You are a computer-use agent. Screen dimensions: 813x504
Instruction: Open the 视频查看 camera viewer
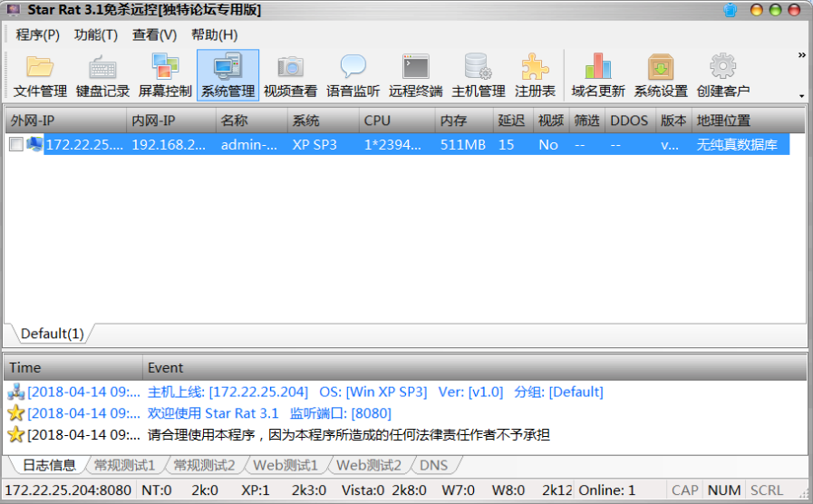[290, 76]
